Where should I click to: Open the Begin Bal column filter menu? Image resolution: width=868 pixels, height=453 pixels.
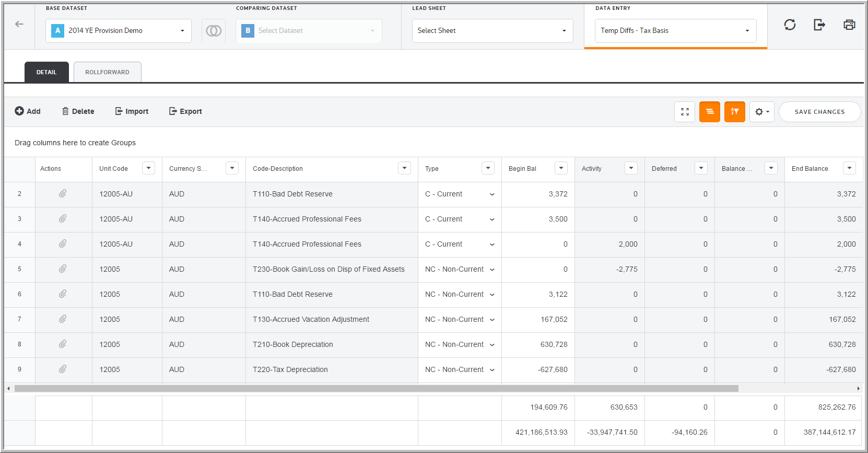[x=561, y=168]
